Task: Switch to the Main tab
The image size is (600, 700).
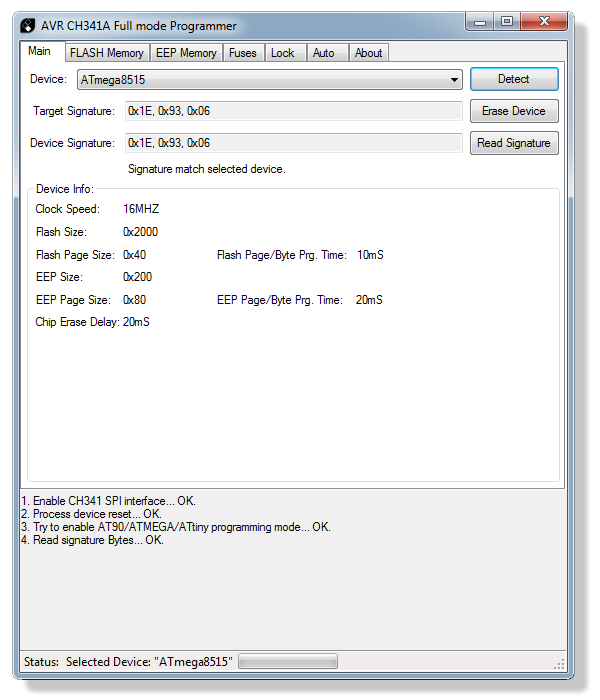Action: pyautogui.click(x=42, y=51)
